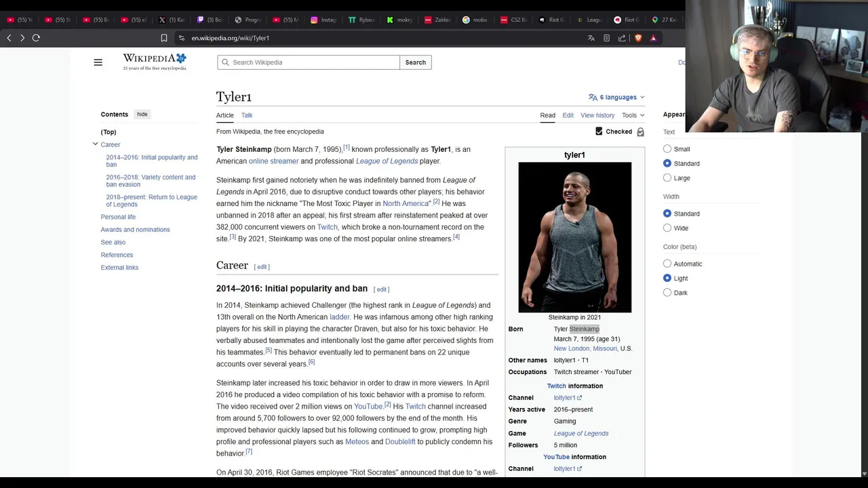The width and height of the screenshot is (868, 488).
Task: Click the language icon next to 6 languages
Action: tap(593, 97)
